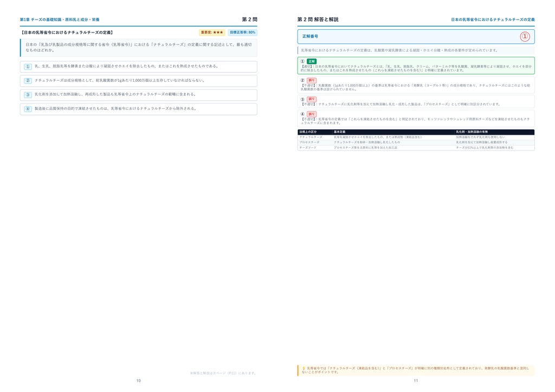Click the 誤り badge beside explanation ②
Screen dimensions: 555x392
click(x=312, y=80)
